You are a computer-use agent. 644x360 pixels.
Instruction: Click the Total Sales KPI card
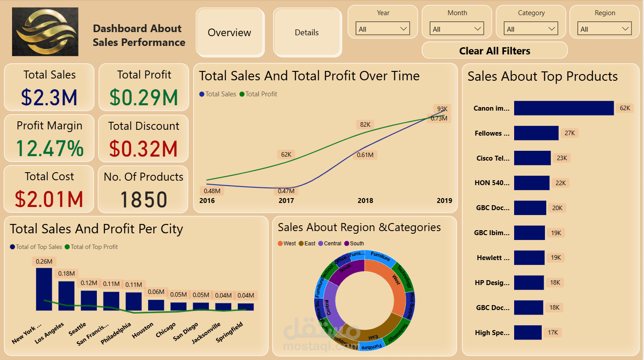pyautogui.click(x=49, y=87)
